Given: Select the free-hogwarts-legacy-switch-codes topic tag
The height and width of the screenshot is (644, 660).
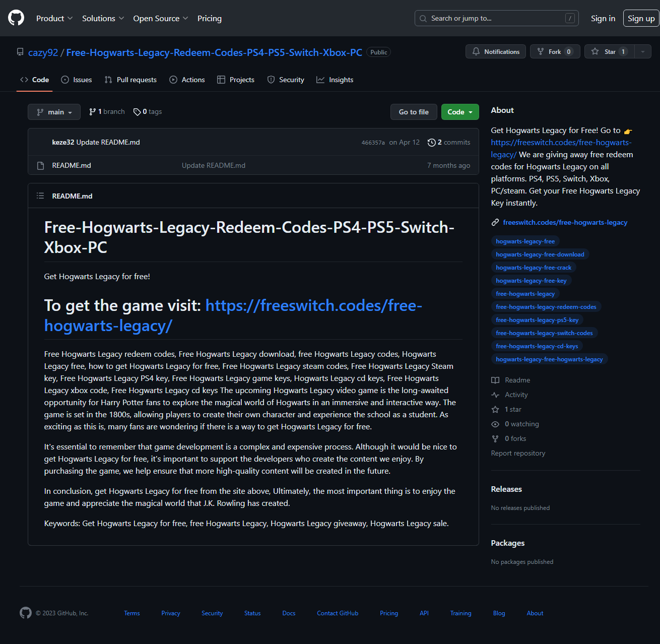Looking at the screenshot, I should pyautogui.click(x=544, y=333).
